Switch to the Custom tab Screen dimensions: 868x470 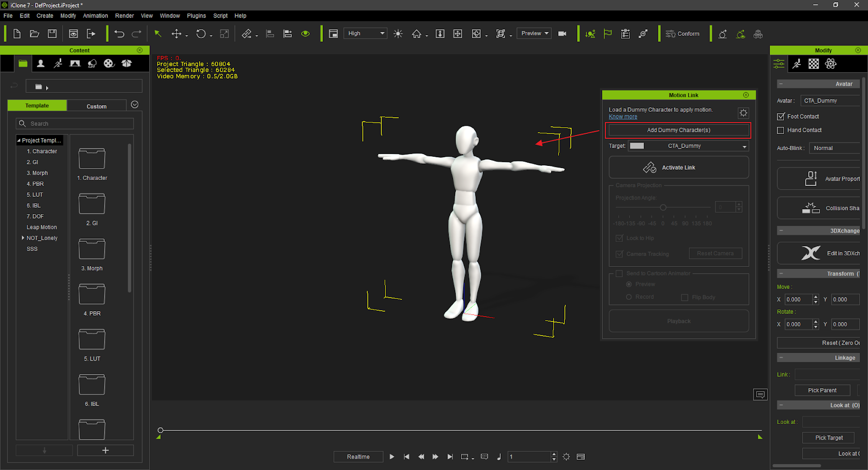[x=97, y=106]
